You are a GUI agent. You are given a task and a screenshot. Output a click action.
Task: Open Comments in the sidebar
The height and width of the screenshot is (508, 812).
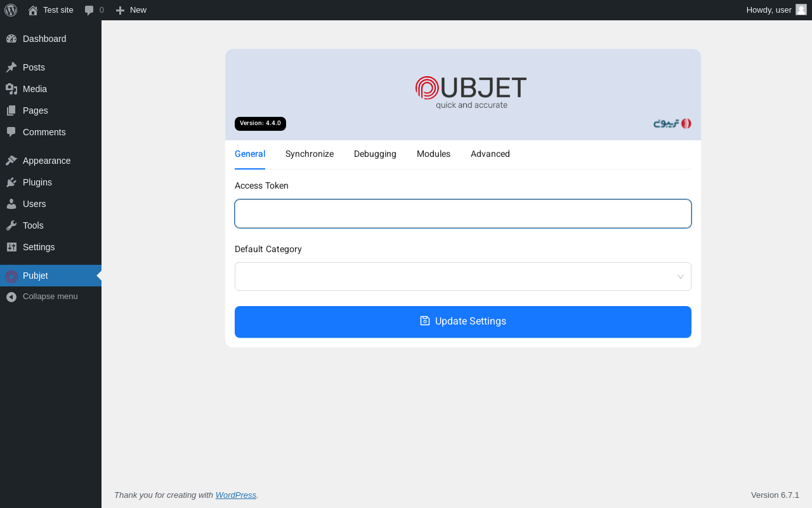pyautogui.click(x=51, y=132)
